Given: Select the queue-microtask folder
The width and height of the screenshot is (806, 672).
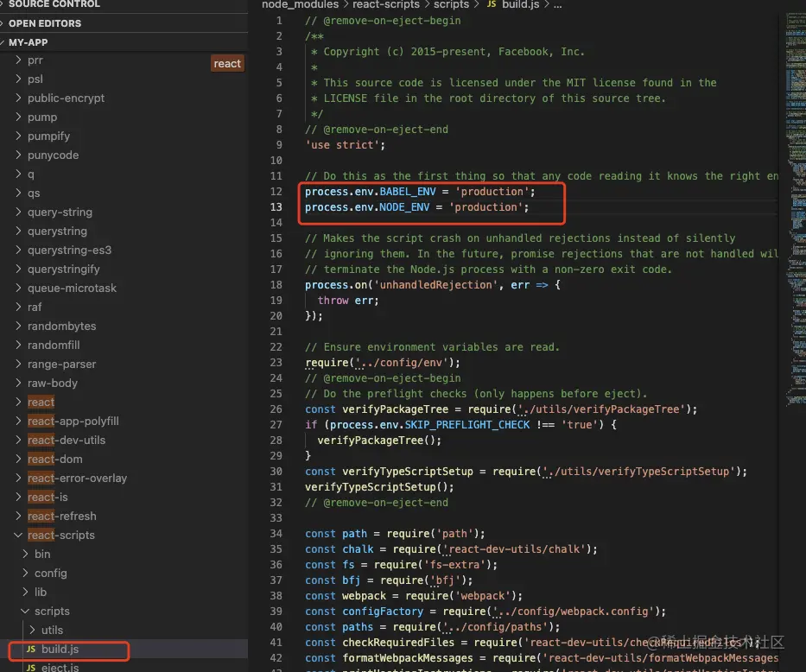Looking at the screenshot, I should coord(72,288).
